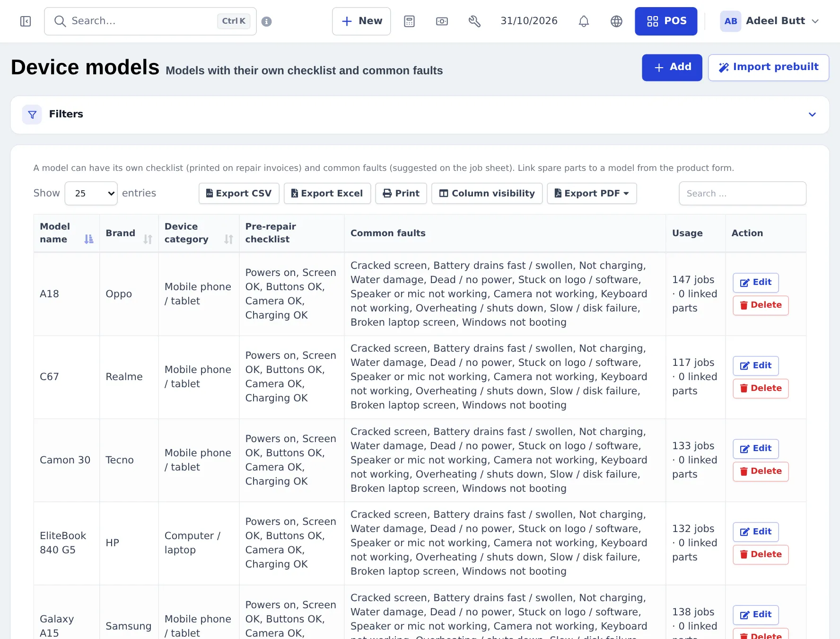The width and height of the screenshot is (840, 639).
Task: Open the POS screen
Action: [666, 21]
